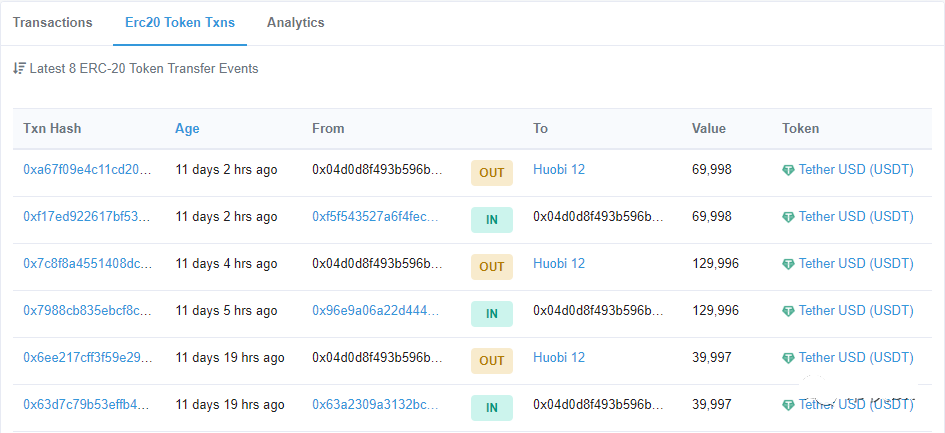Select the Erc20 Token Txns tab

coord(179,22)
